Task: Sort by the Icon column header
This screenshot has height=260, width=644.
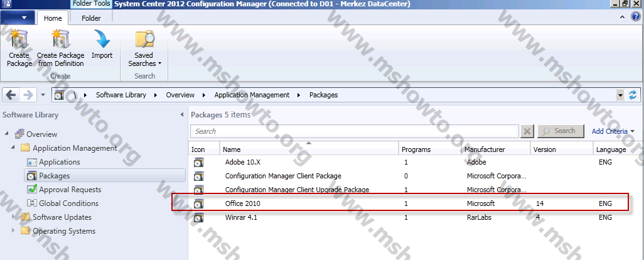Action: 204,149
